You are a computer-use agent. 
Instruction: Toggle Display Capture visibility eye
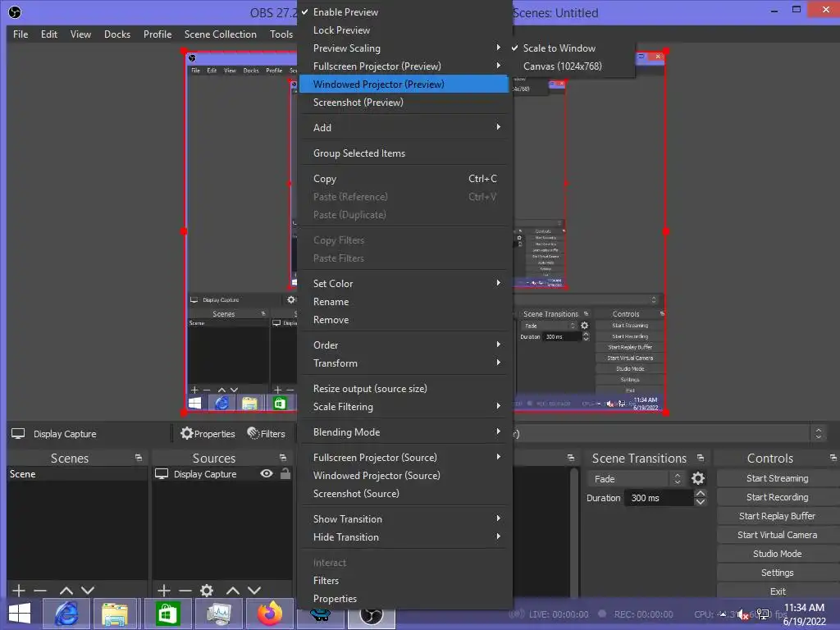(267, 473)
